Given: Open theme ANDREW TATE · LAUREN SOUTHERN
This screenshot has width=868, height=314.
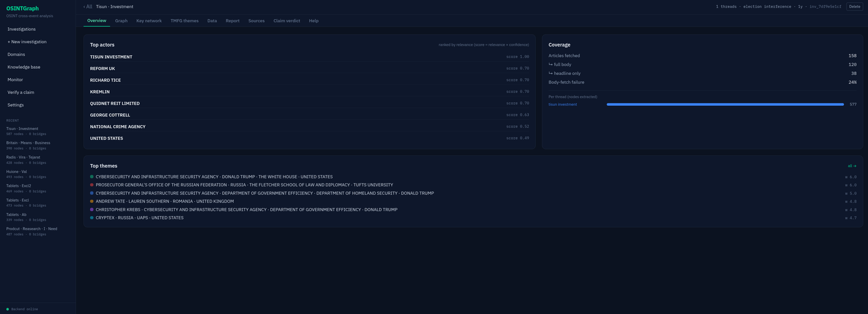Looking at the screenshot, I should point(165,201).
